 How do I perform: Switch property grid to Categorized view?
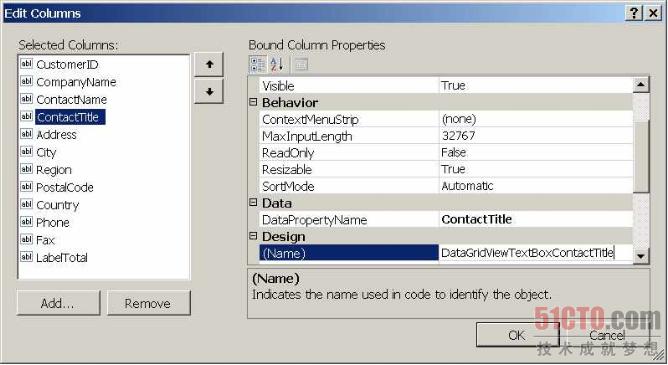click(257, 65)
